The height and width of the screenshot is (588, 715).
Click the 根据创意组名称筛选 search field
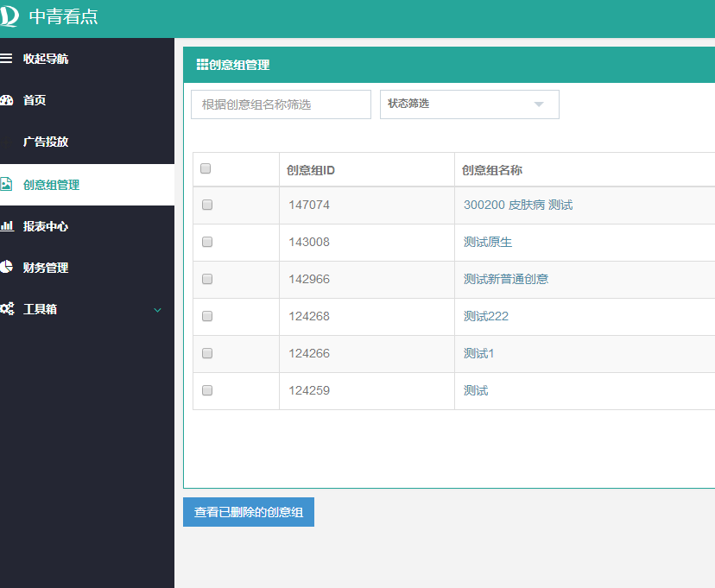coord(281,104)
